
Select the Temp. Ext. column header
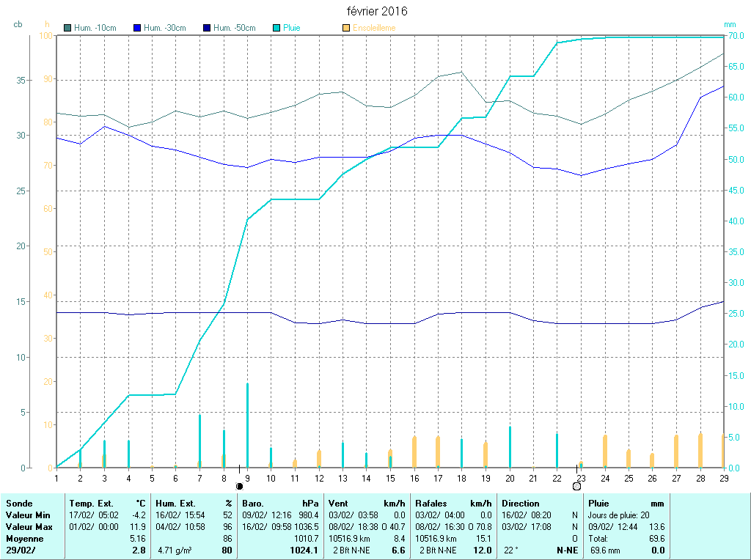pyautogui.click(x=91, y=504)
